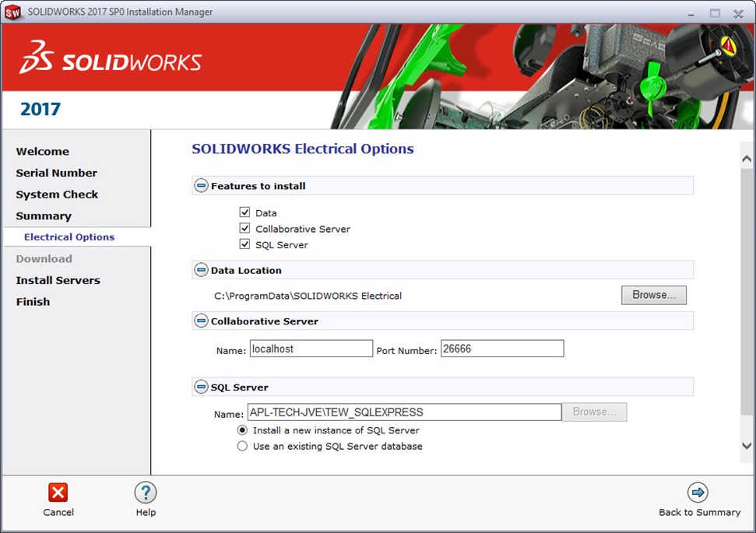Go to the Welcome step in sidebar
This screenshot has width=756, height=533.
[x=43, y=152]
